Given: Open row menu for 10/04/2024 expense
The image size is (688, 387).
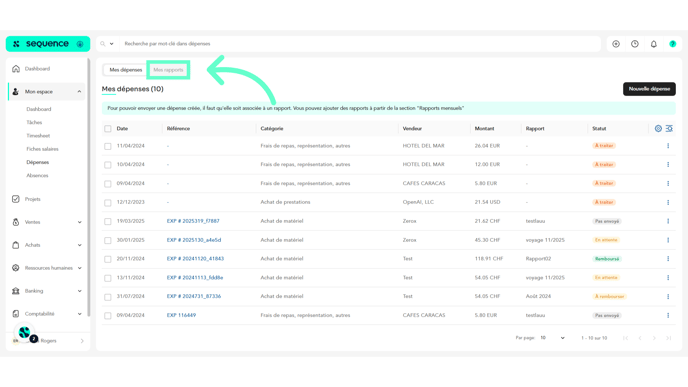Looking at the screenshot, I should (x=668, y=165).
